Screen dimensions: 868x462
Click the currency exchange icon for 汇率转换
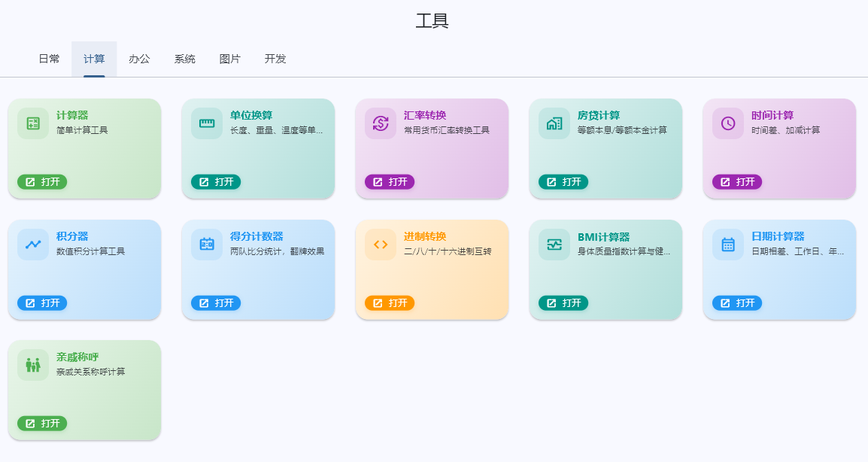tap(381, 123)
